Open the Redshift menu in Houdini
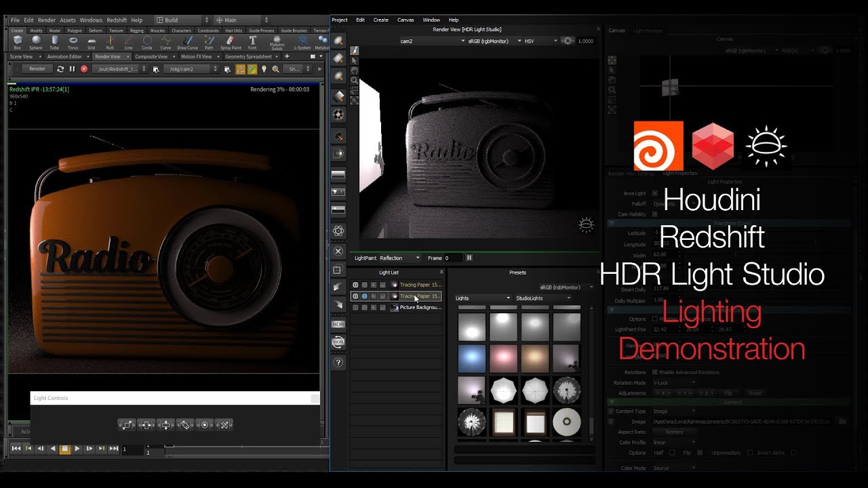 coord(117,20)
